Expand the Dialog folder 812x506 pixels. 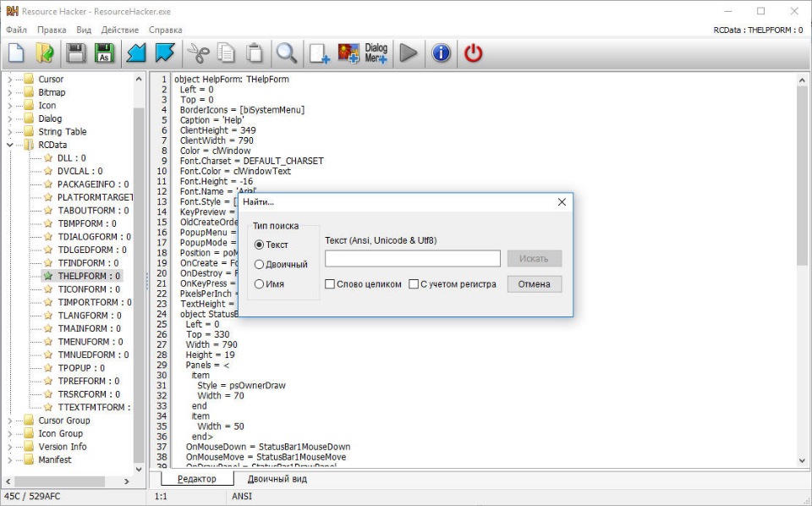coord(9,118)
